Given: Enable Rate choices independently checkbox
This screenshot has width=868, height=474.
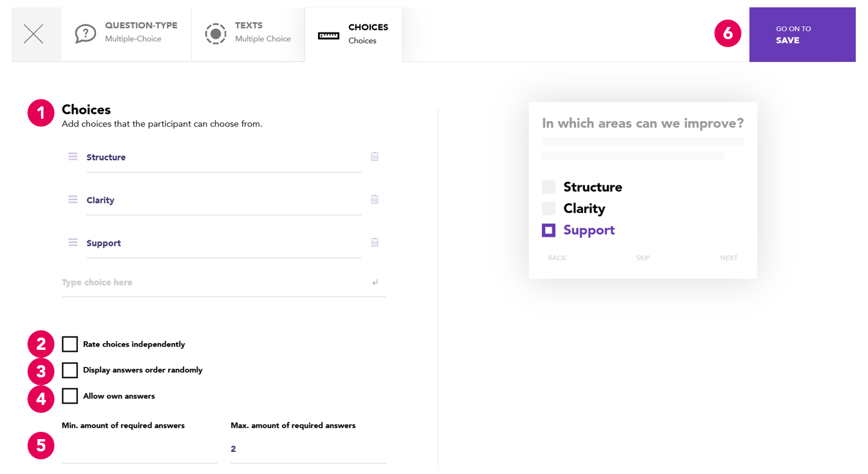Looking at the screenshot, I should 70,344.
